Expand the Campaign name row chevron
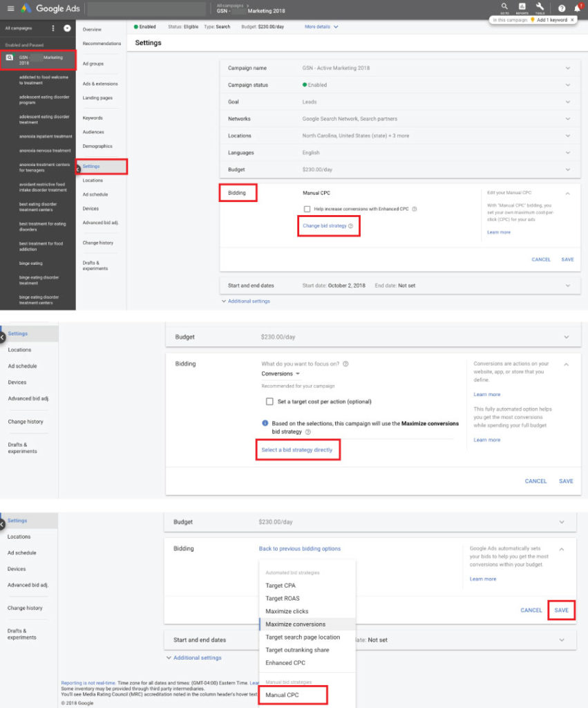 pyautogui.click(x=568, y=68)
